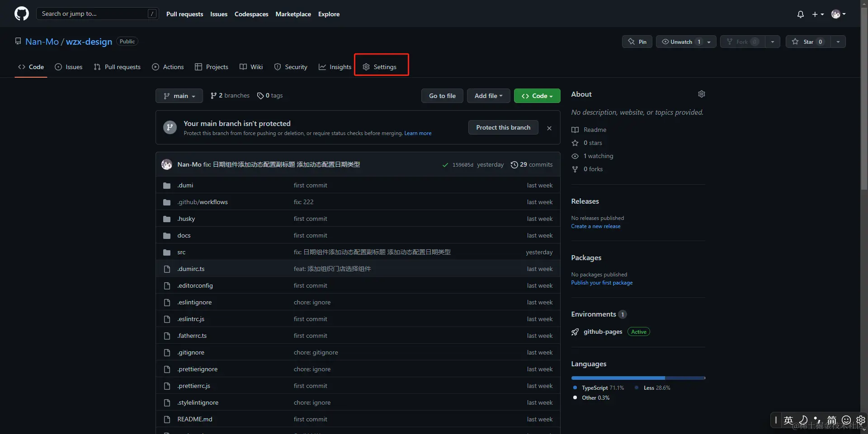Click the 0 forks icon
The image size is (868, 434).
[575, 169]
